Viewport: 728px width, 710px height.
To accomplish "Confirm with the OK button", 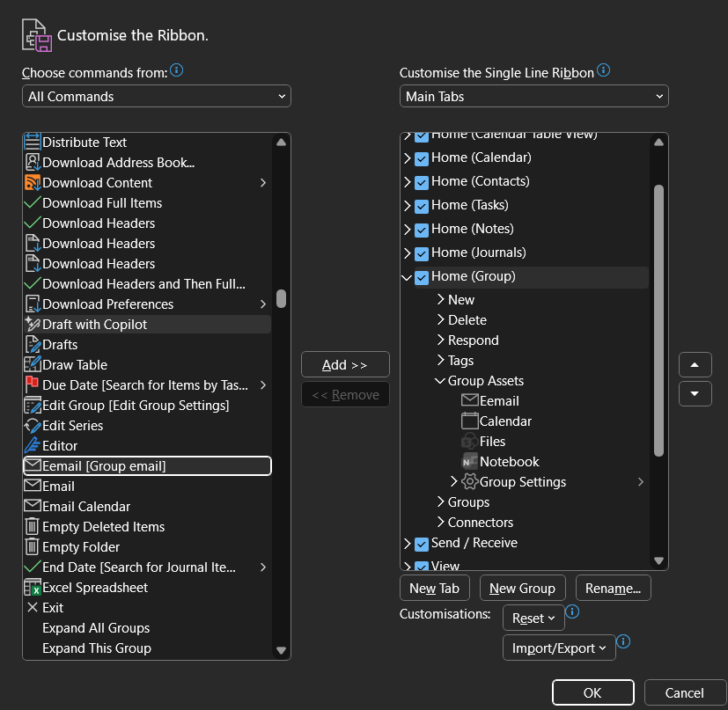I will coord(593,692).
